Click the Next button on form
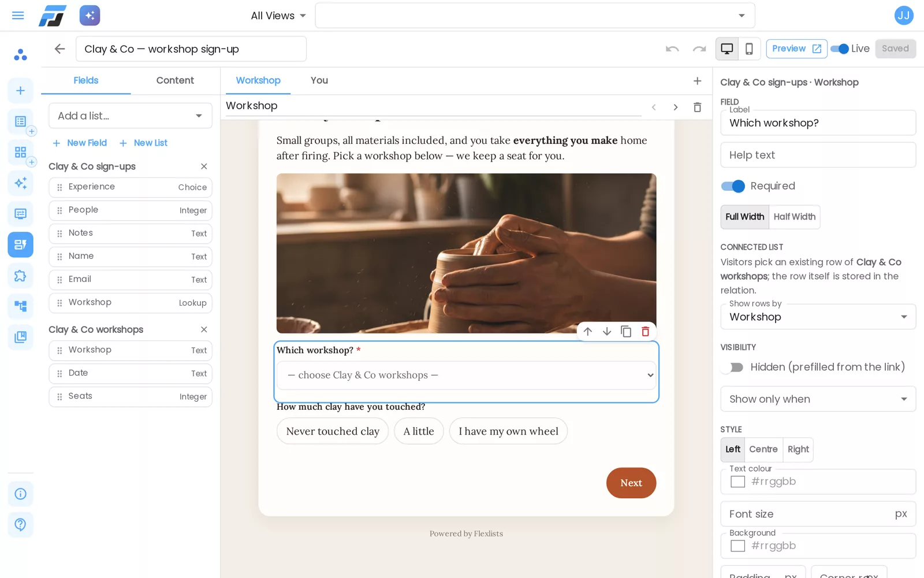This screenshot has height=578, width=924. coord(631,483)
